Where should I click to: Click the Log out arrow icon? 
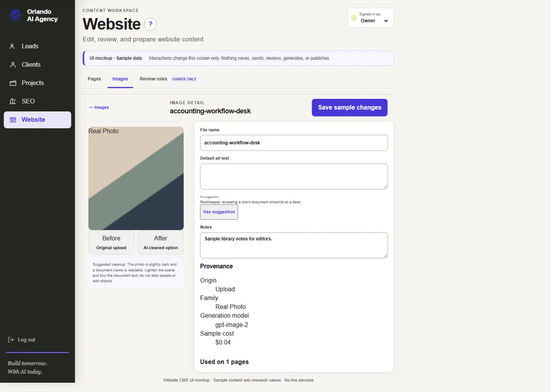[x=11, y=340]
